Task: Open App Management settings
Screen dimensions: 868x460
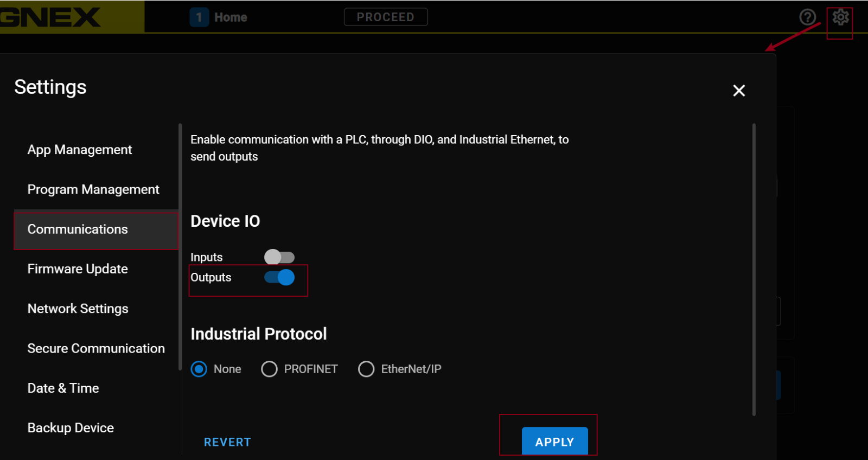Action: [80, 150]
